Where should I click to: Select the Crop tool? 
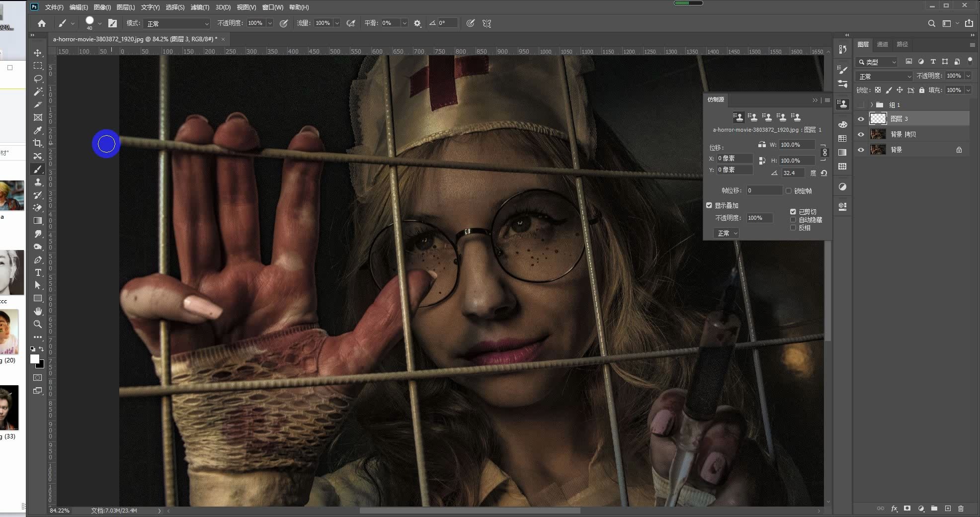pos(38,143)
